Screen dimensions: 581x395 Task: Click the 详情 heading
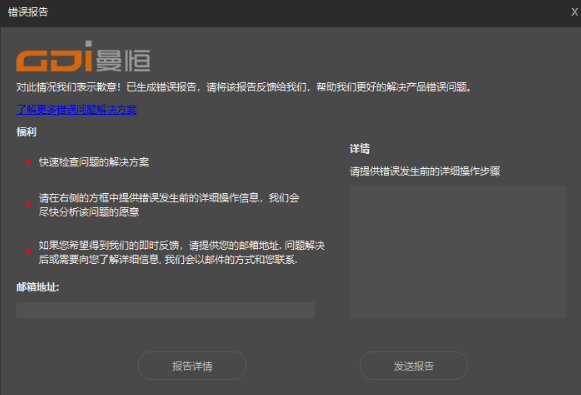pyautogui.click(x=360, y=149)
